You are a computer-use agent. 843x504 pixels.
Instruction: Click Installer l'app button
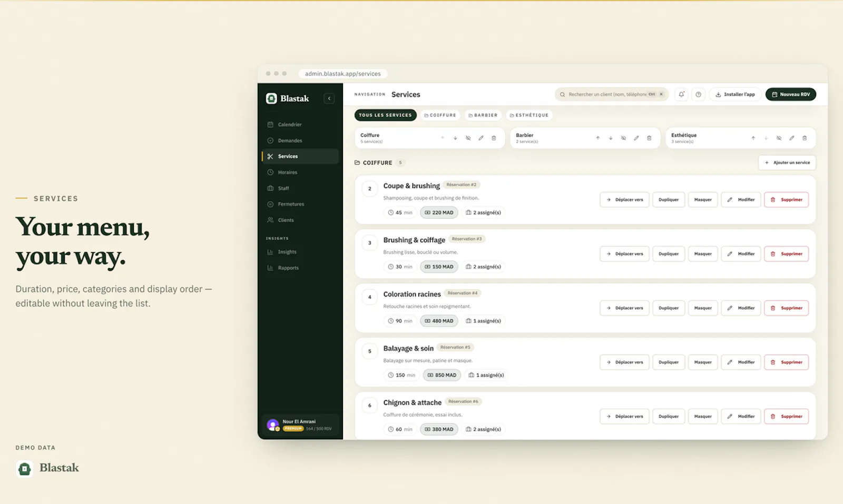coord(735,94)
